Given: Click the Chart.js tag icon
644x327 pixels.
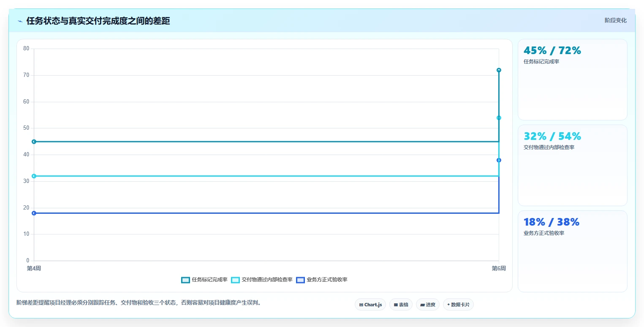Looking at the screenshot, I should coord(361,305).
